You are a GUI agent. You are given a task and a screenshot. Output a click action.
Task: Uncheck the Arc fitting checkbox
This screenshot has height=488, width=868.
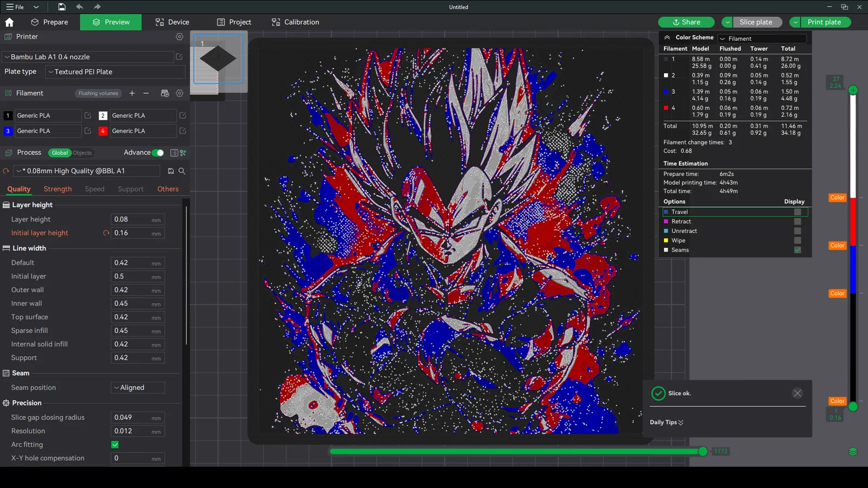point(115,445)
